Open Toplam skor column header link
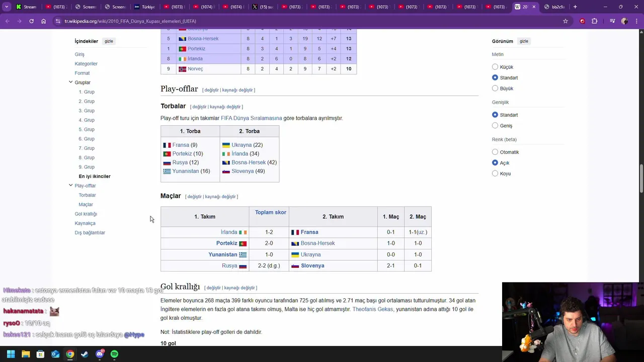This screenshot has width=644, height=362. tap(271, 212)
